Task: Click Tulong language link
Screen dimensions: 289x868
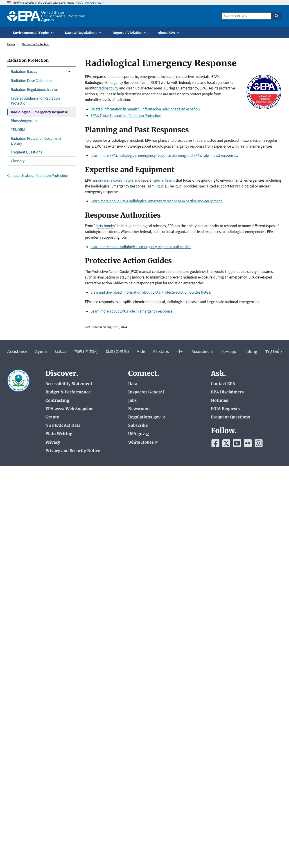Action: 250,352
